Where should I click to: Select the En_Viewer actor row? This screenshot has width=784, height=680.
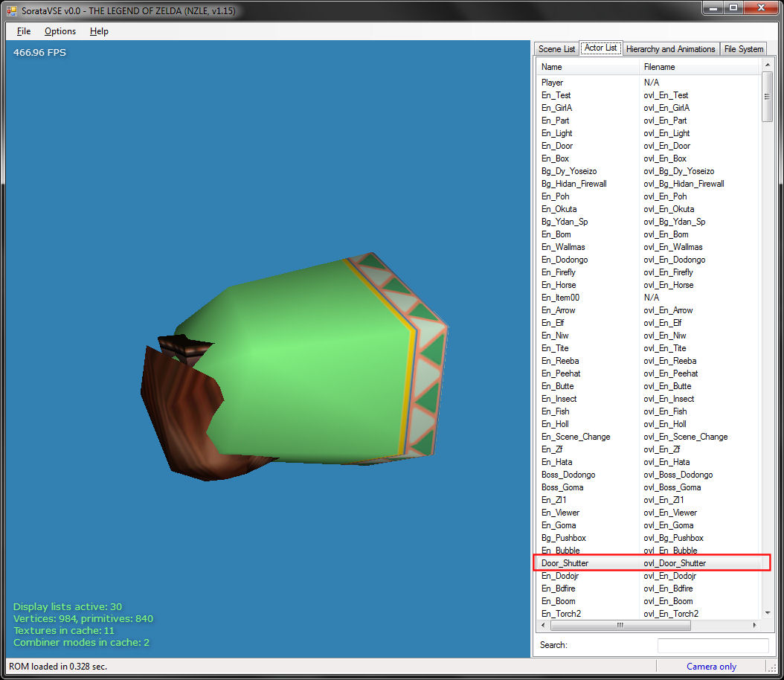click(x=649, y=513)
